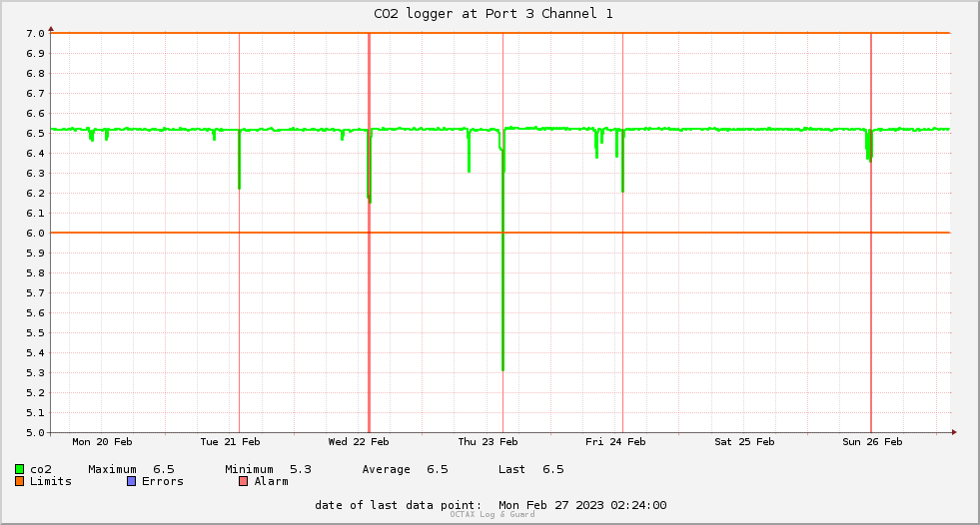
Task: Click the 'Minimum 5.3' statistic
Action: point(268,469)
